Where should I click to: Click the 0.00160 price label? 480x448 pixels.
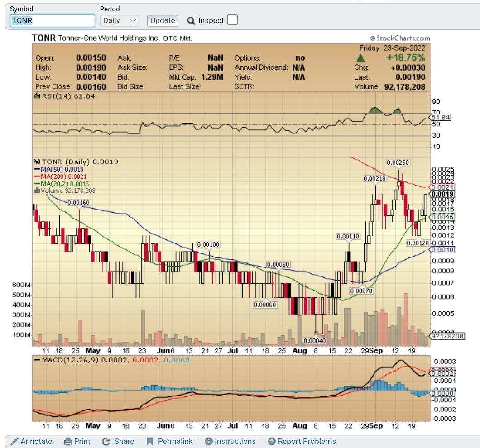coord(78,203)
